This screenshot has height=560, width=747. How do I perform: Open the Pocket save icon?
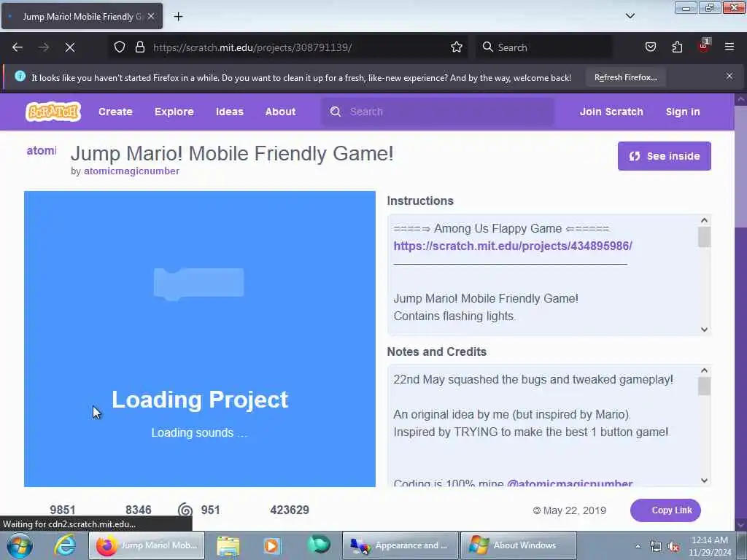pos(650,47)
